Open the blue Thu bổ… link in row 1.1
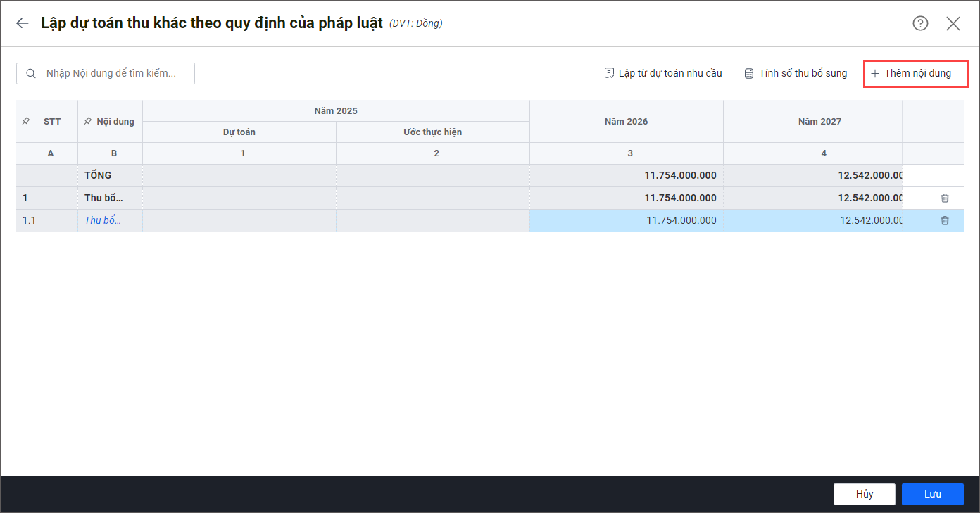Image resolution: width=980 pixels, height=513 pixels. coord(103,220)
